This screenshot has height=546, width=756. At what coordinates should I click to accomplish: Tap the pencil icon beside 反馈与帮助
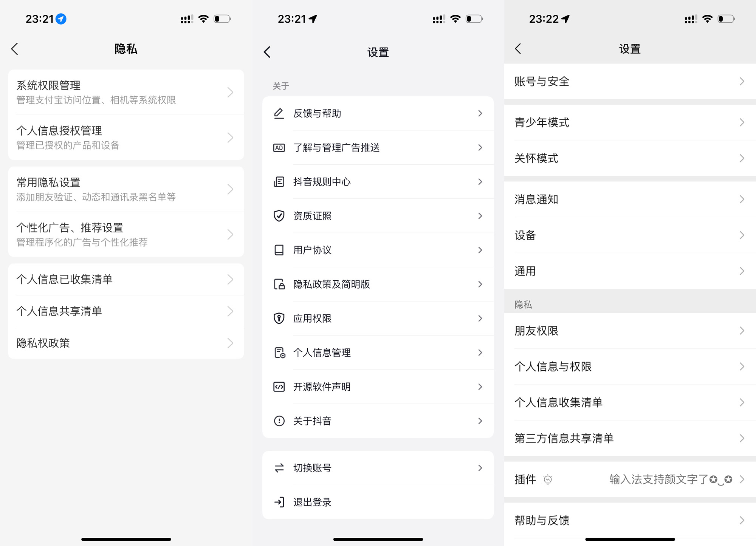pyautogui.click(x=279, y=113)
